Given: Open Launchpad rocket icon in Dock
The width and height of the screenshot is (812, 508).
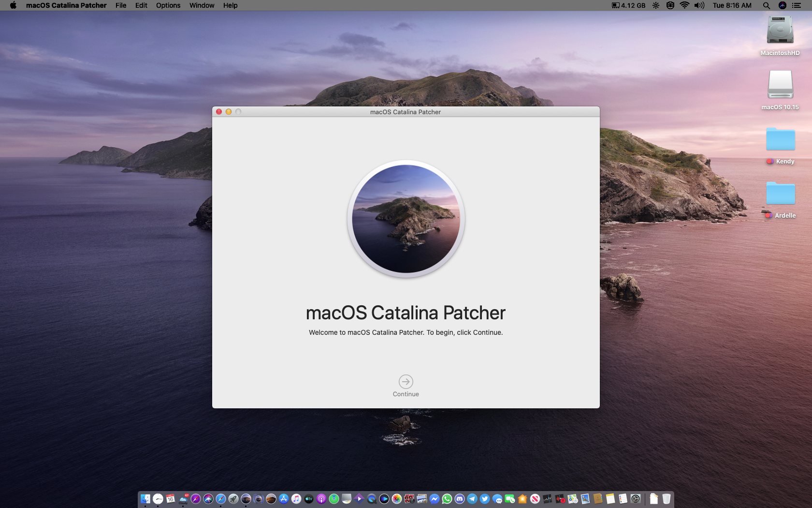Looking at the screenshot, I should pyautogui.click(x=233, y=499).
